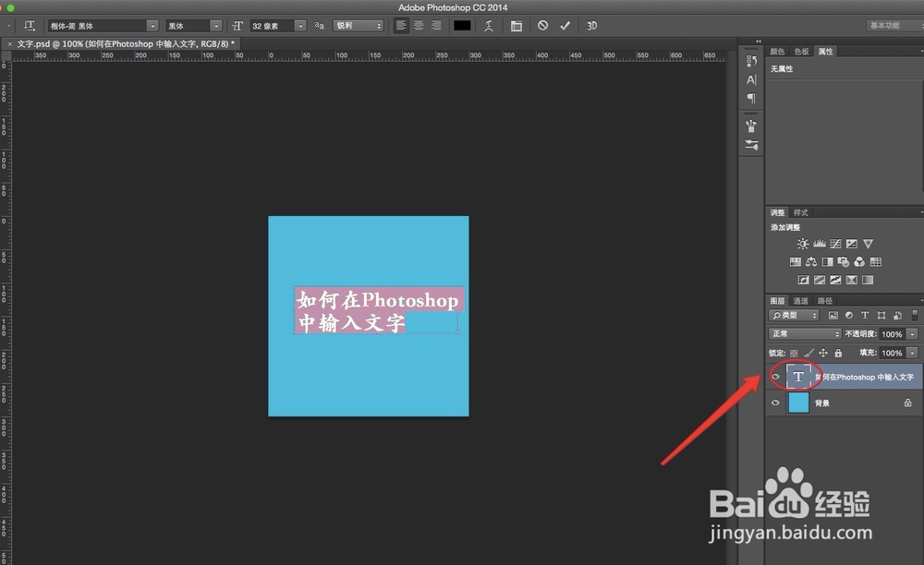The height and width of the screenshot is (565, 924).
Task: Cancel current text edits with the circle-slash icon
Action: tap(542, 25)
